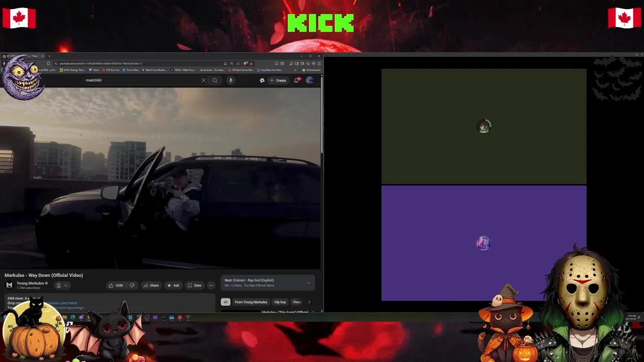Click the taskbar clock
This screenshot has width=644, height=362.
coord(631,317)
